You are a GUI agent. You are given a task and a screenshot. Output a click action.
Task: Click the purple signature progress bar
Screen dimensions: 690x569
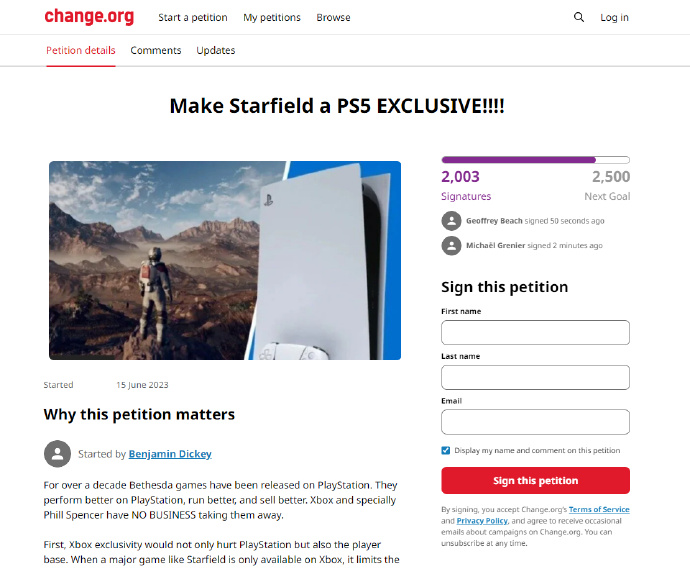(x=536, y=160)
